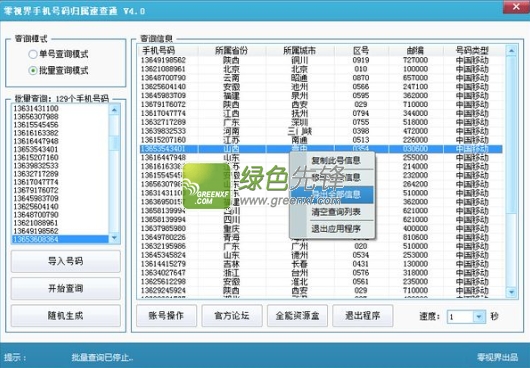Click the 零视界出品 status bar label
This screenshot has height=368, width=530.
pos(498,357)
